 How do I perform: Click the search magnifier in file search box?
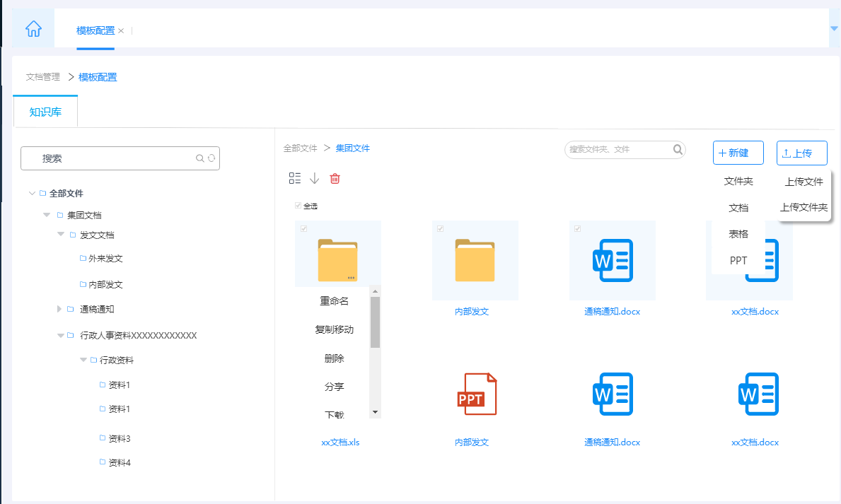point(678,149)
